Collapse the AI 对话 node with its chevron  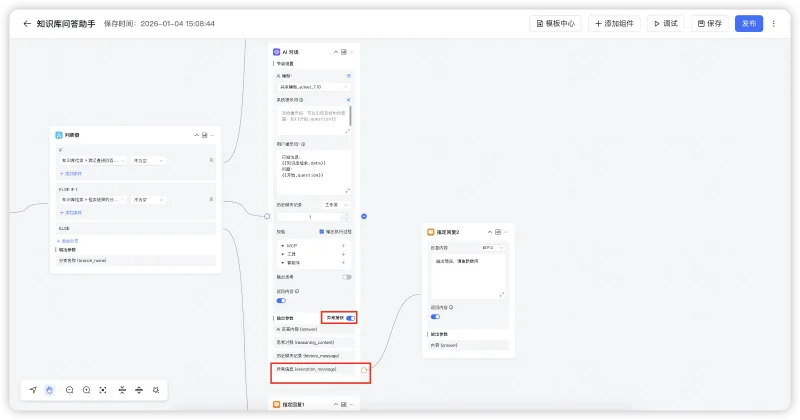336,52
